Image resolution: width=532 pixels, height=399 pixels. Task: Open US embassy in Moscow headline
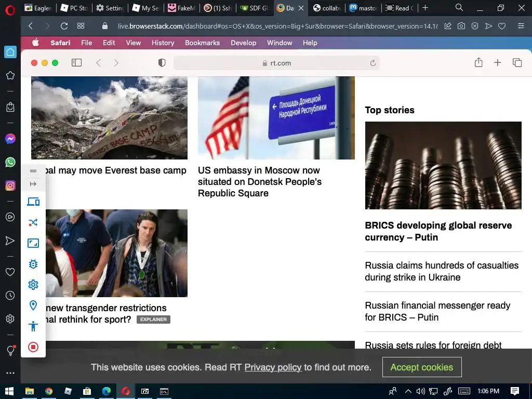(x=260, y=181)
